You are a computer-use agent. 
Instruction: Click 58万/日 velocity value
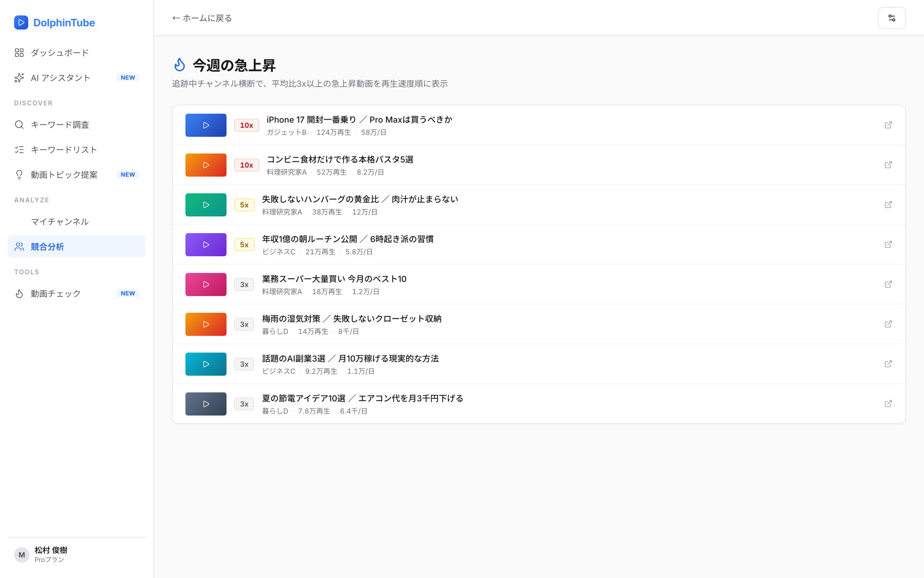coord(373,132)
